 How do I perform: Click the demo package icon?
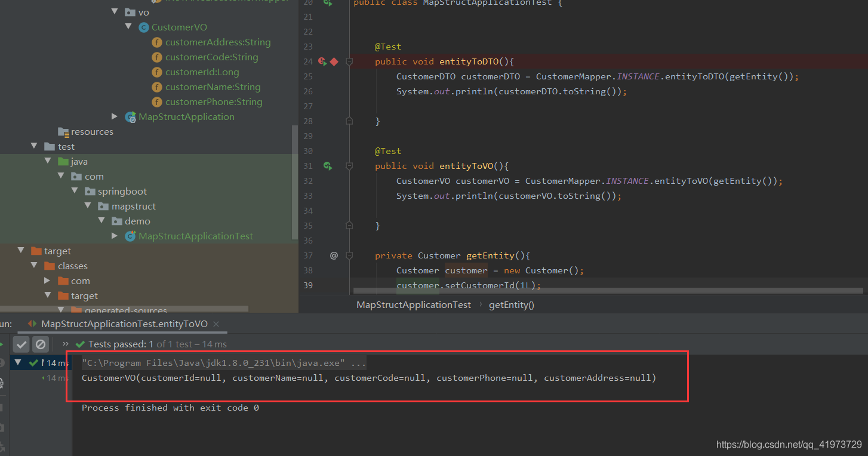point(116,221)
